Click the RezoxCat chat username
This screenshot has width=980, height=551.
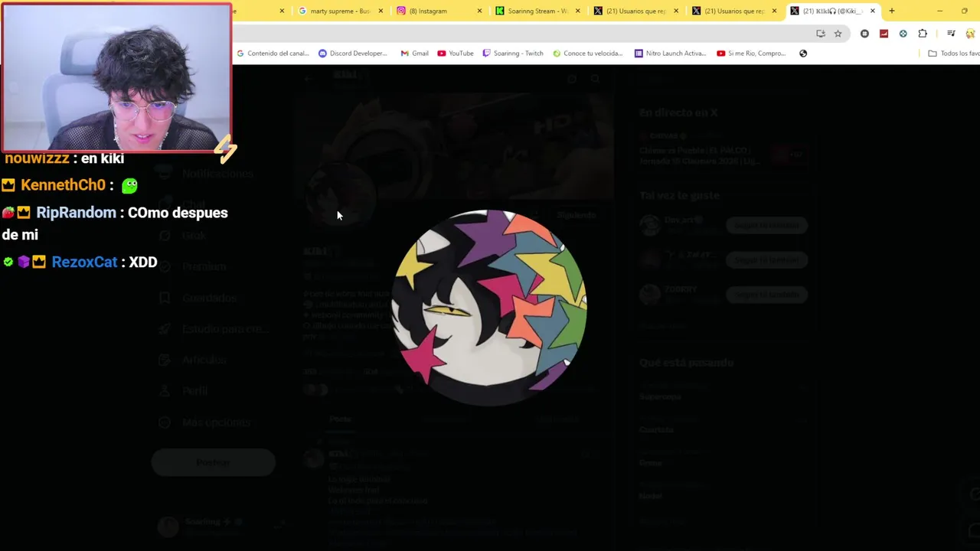coord(84,262)
